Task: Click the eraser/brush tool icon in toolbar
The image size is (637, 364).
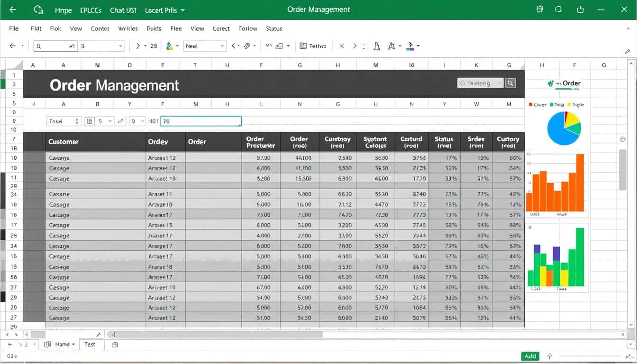Action: pos(247,46)
